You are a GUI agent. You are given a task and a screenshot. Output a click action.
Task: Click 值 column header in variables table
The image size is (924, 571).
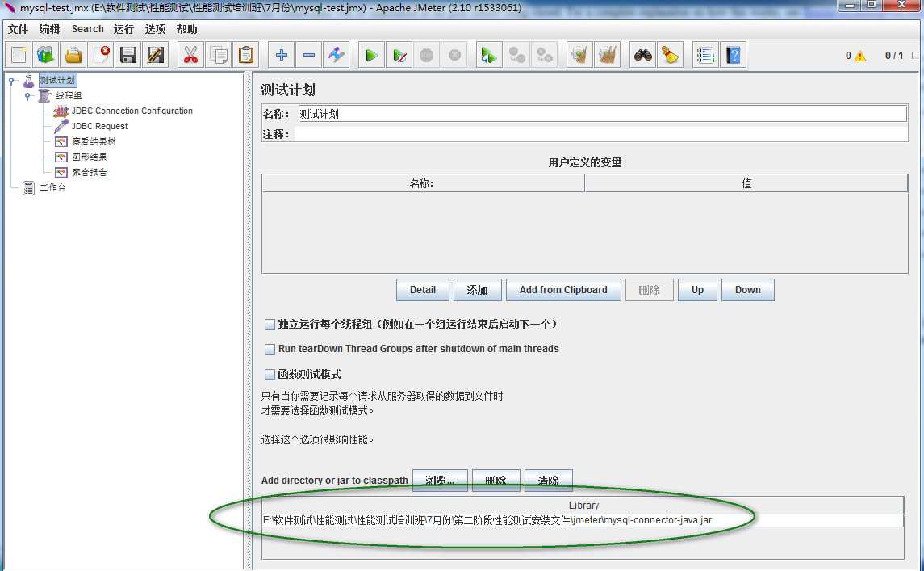pyautogui.click(x=746, y=183)
